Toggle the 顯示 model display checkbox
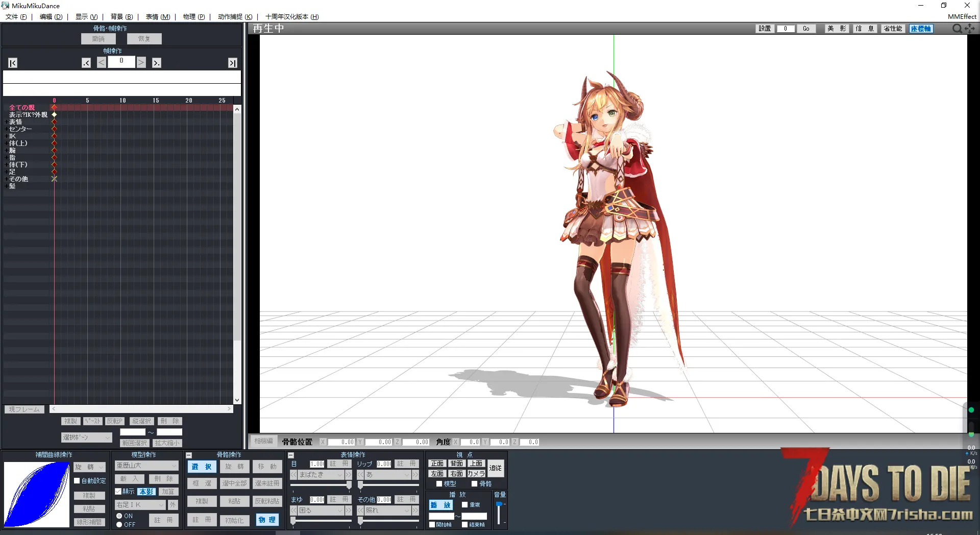The width and height of the screenshot is (980, 535). click(x=118, y=492)
